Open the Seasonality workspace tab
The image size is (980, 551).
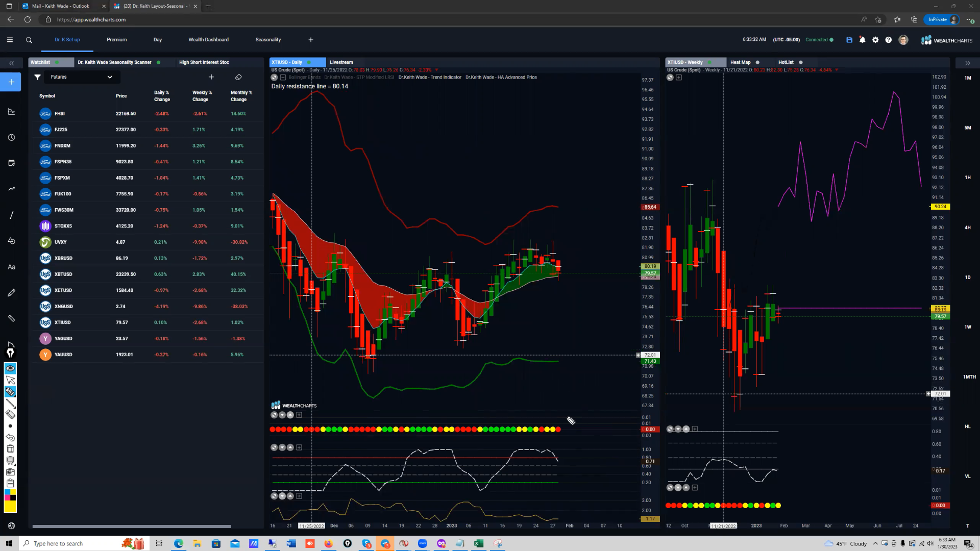pos(268,40)
